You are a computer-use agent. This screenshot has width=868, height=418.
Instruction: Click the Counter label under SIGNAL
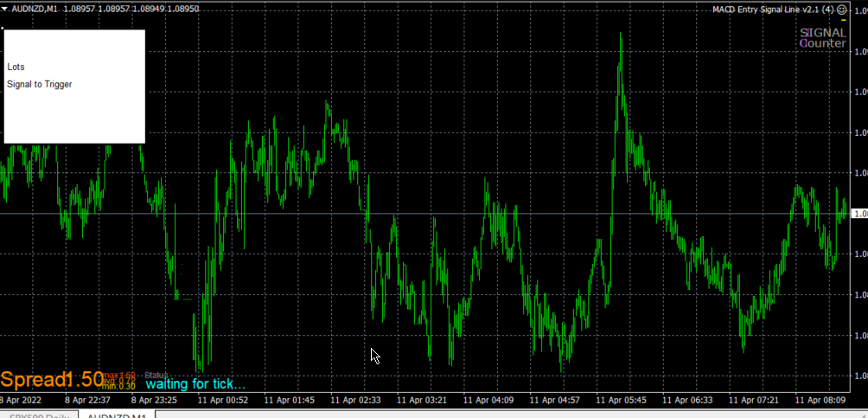point(823,43)
